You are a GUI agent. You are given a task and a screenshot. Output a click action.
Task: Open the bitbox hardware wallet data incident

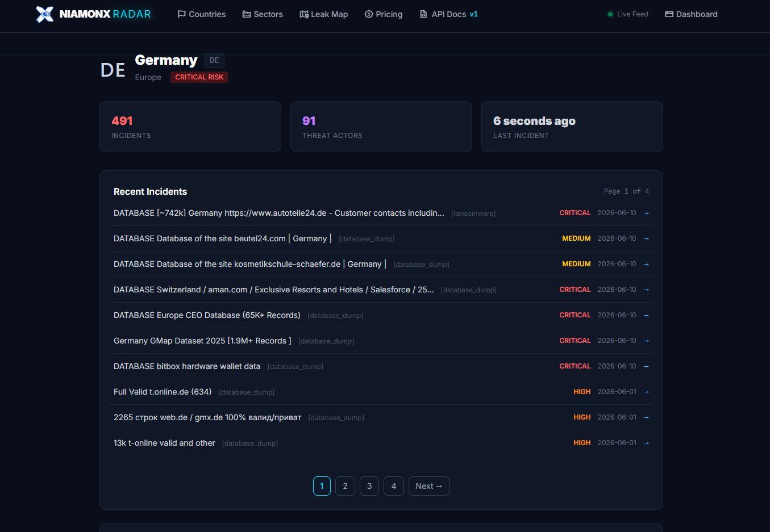click(x=187, y=366)
